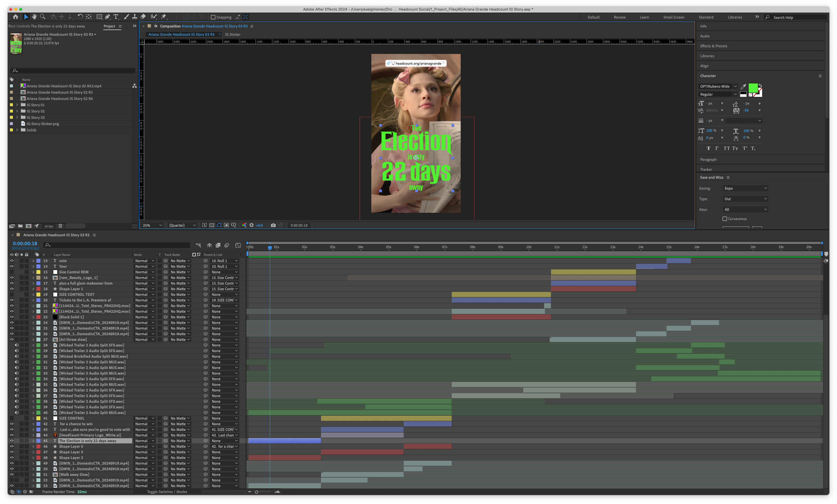Image resolution: width=837 pixels, height=504 pixels.
Task: Toggle transparency grid in the viewer
Action: tap(212, 225)
